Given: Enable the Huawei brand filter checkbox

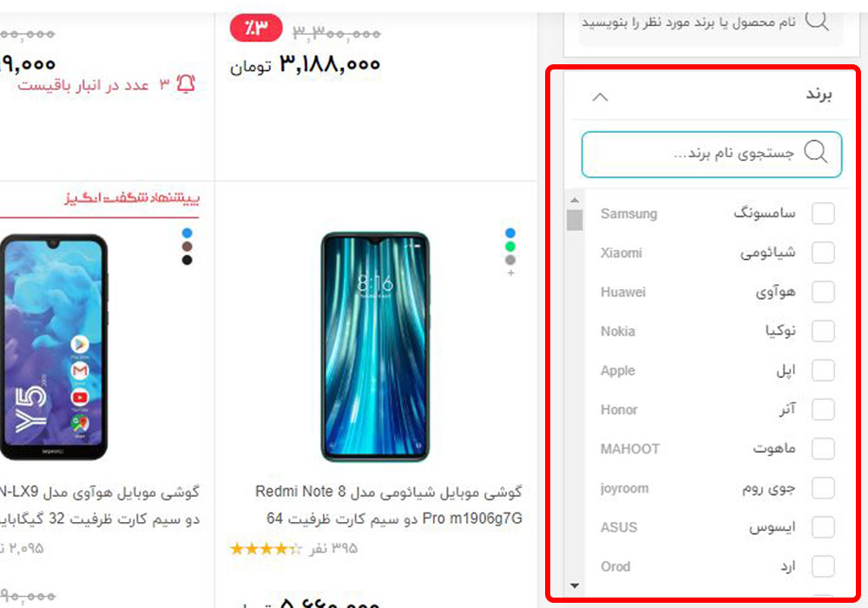Looking at the screenshot, I should (823, 292).
